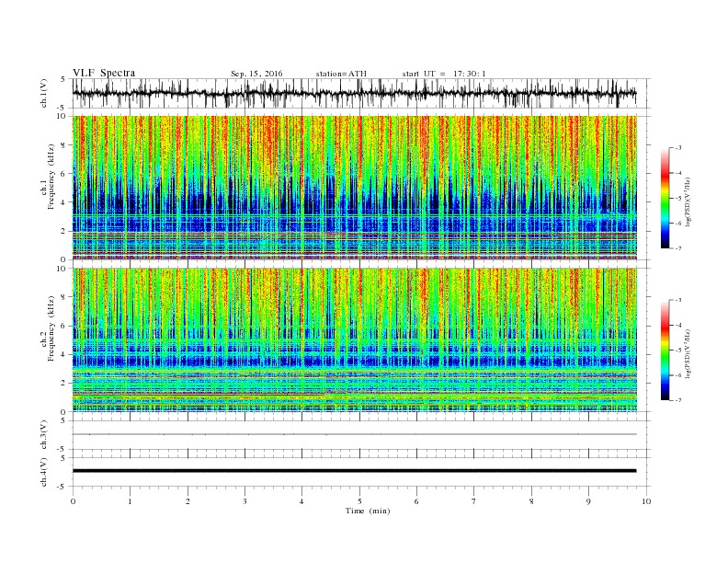Click time axis tick label "1"
Viewport: 728px width, 563px height.
pyautogui.click(x=130, y=501)
